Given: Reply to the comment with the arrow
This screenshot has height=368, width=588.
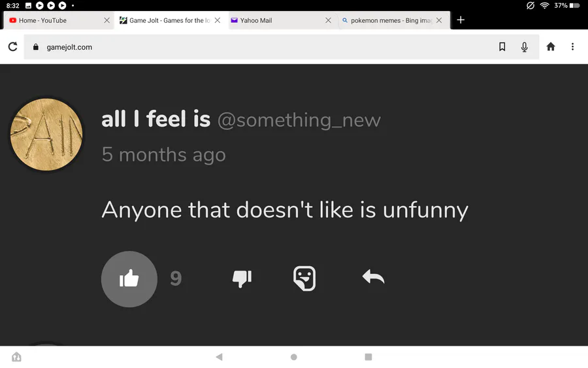Looking at the screenshot, I should pyautogui.click(x=373, y=277).
